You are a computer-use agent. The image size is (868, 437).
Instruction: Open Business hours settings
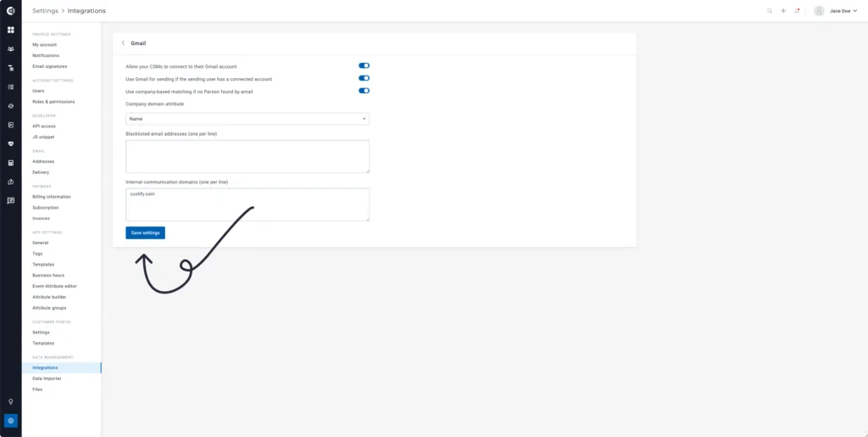[48, 275]
